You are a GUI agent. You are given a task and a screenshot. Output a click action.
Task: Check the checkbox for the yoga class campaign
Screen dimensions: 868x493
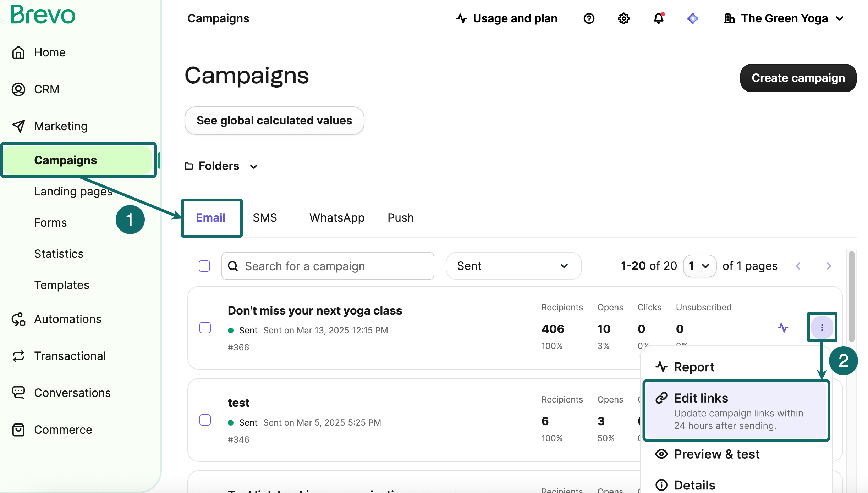[x=205, y=328]
